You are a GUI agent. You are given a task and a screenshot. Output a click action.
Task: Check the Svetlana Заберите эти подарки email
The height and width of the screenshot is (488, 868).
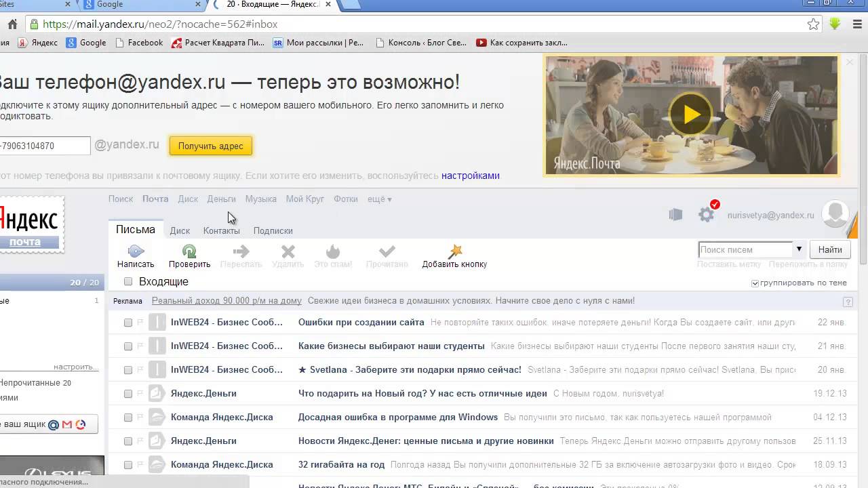128,370
